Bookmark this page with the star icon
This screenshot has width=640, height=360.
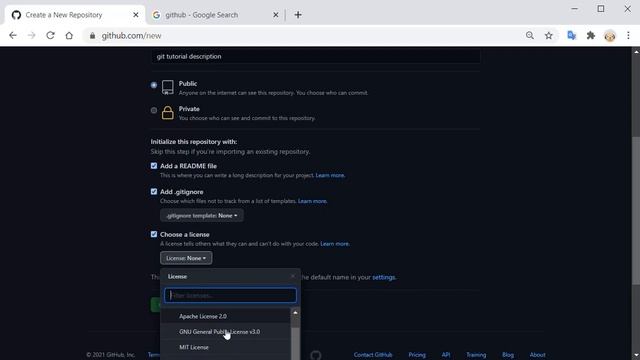[x=549, y=36]
